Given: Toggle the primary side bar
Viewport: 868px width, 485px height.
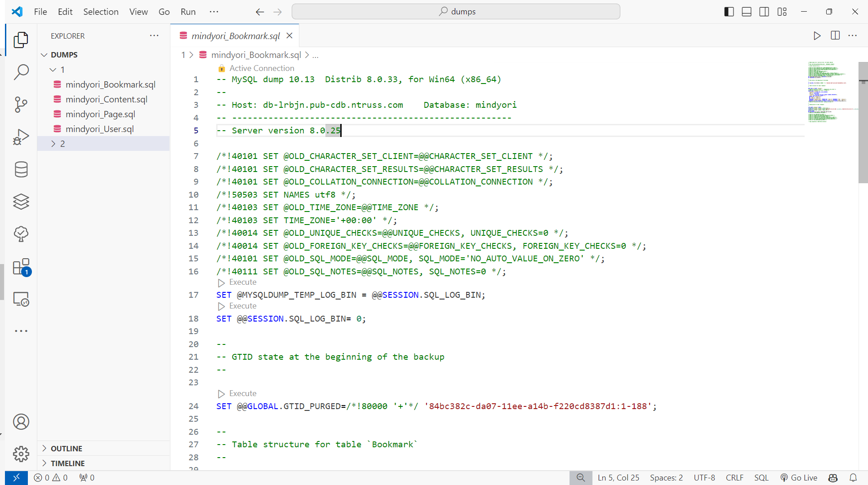Looking at the screenshot, I should click(x=729, y=12).
